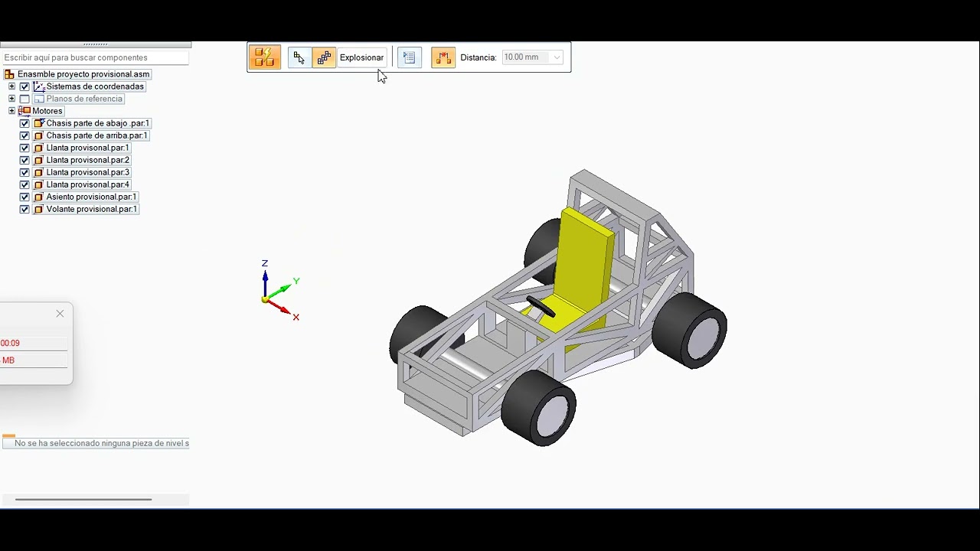Click the automatic spread distance icon
This screenshot has width=980, height=551.
443,57
